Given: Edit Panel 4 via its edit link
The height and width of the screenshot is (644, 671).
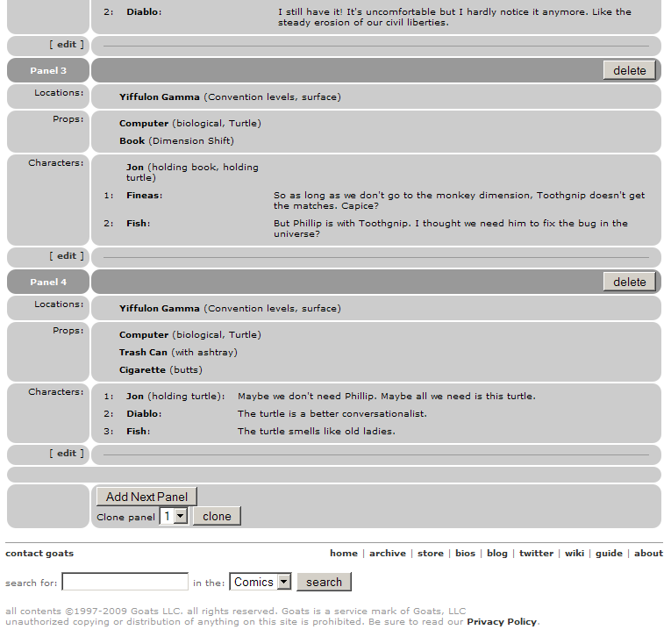Looking at the screenshot, I should (x=67, y=454).
